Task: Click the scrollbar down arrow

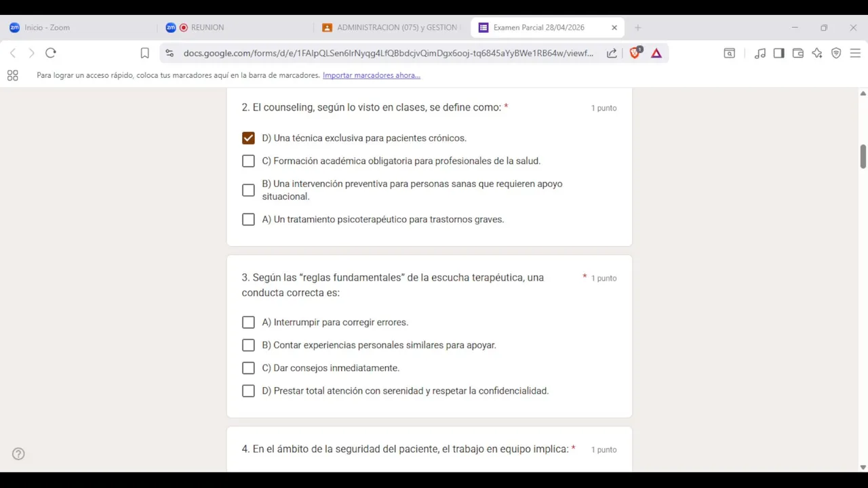Action: pyautogui.click(x=863, y=467)
